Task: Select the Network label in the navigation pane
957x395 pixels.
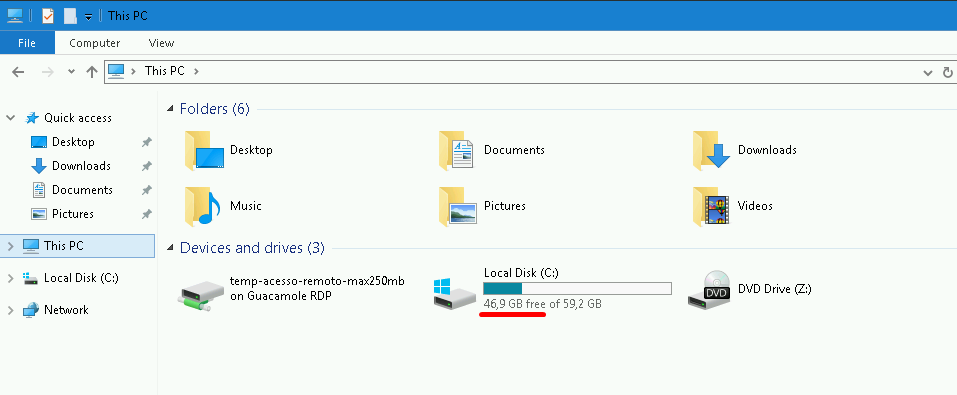Action: (66, 310)
